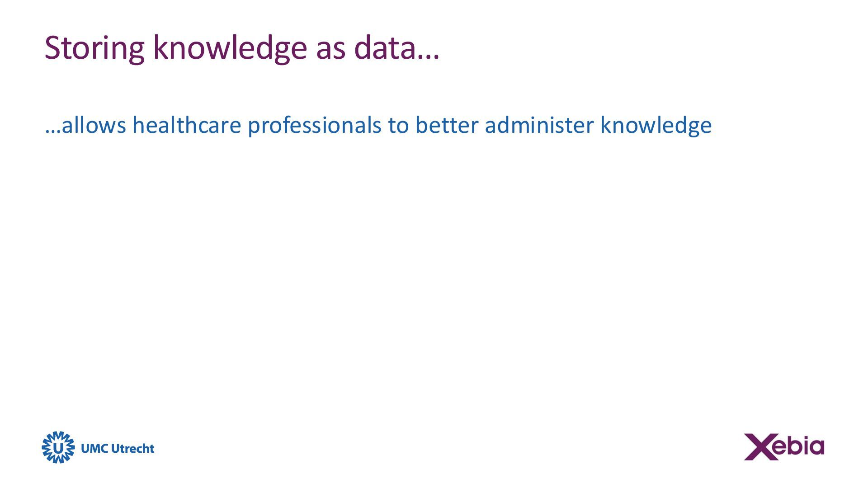This screenshot has height=488, width=868.
Task: Select the 'UMC Utrecht' text label
Action: (x=118, y=448)
